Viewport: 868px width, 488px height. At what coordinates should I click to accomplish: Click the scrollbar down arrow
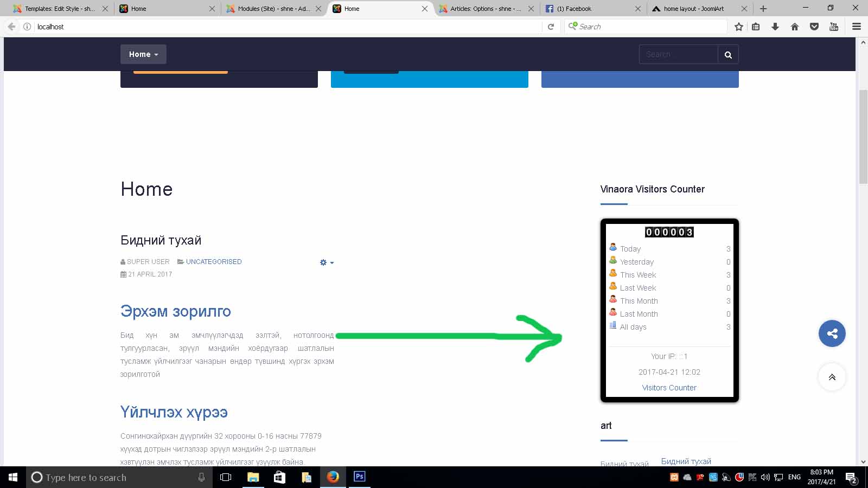tap(863, 462)
